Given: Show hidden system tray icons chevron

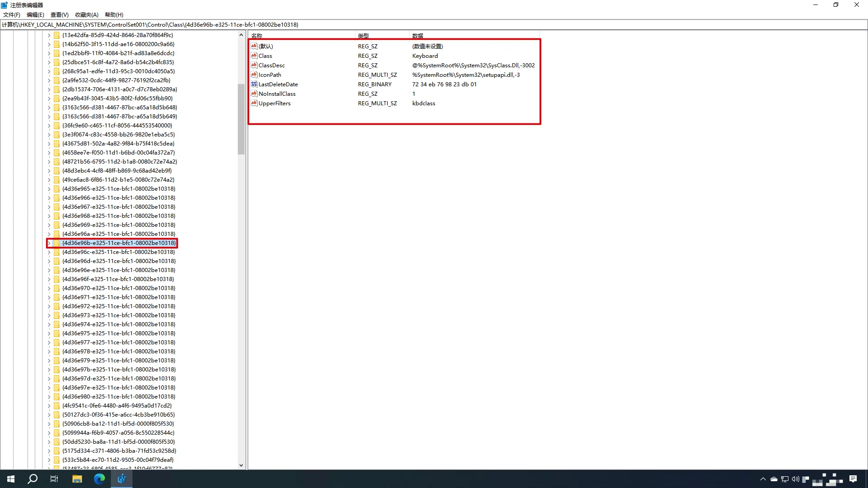Looking at the screenshot, I should point(763,479).
